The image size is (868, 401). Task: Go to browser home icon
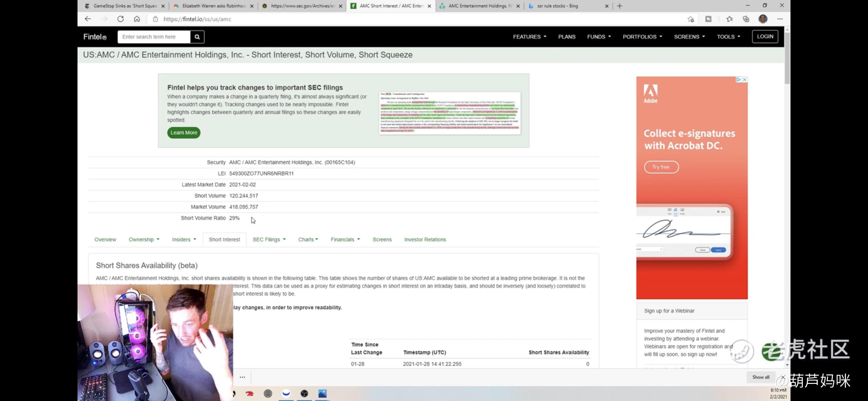click(137, 19)
